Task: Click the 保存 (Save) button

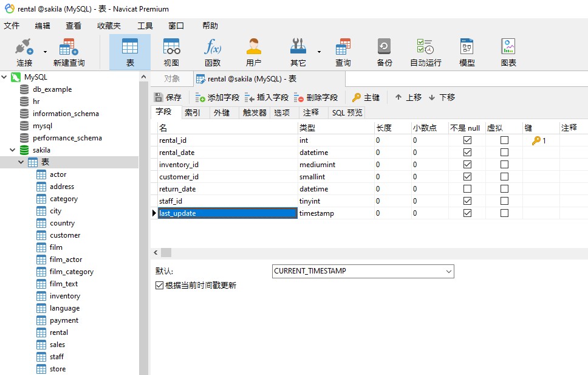Action: (168, 98)
